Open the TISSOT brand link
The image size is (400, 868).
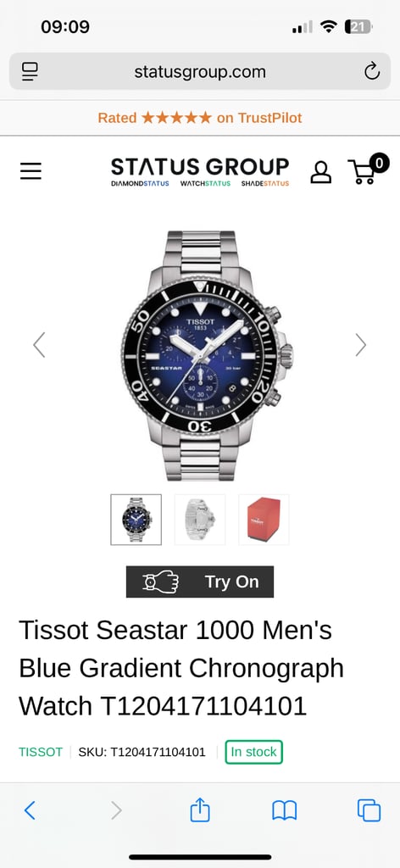pyautogui.click(x=41, y=752)
